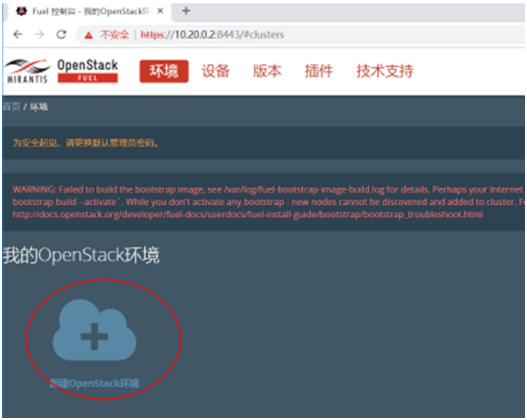Viewport: 527px width, 420px height.
Task: Select the Fuel 控制台 browser tab
Action: (x=90, y=11)
